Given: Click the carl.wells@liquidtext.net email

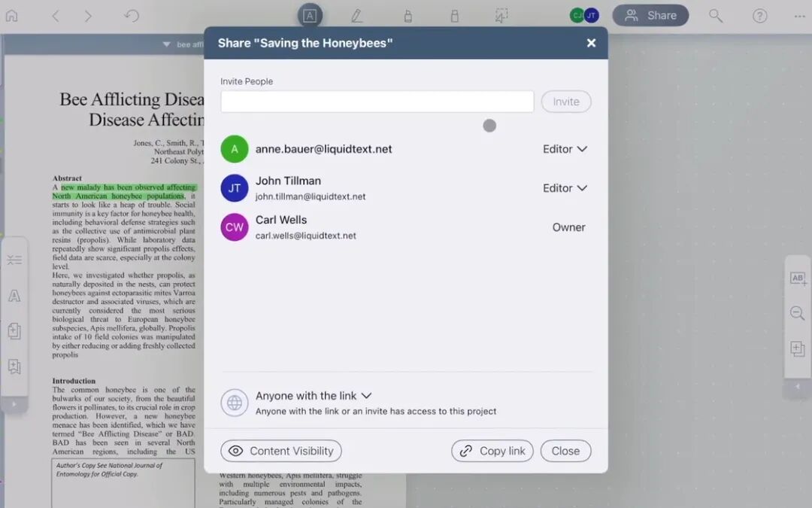Looking at the screenshot, I should [305, 236].
